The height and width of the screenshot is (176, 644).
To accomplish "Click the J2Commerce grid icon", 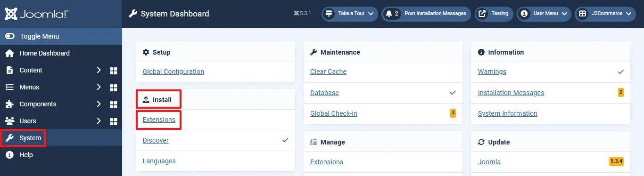I will pos(583,14).
